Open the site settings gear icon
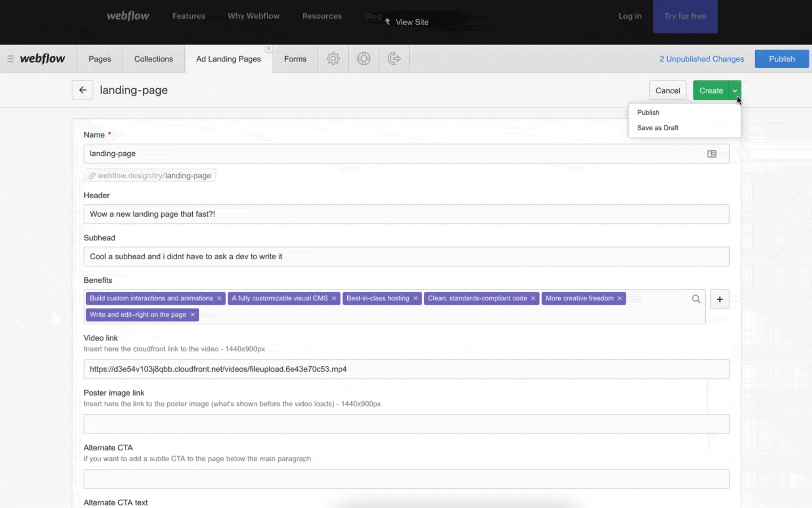The image size is (812, 508). click(x=333, y=59)
